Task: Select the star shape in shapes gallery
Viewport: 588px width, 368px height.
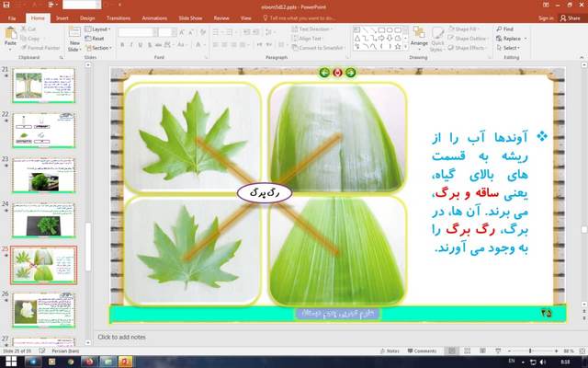Action: pyautogui.click(x=398, y=47)
